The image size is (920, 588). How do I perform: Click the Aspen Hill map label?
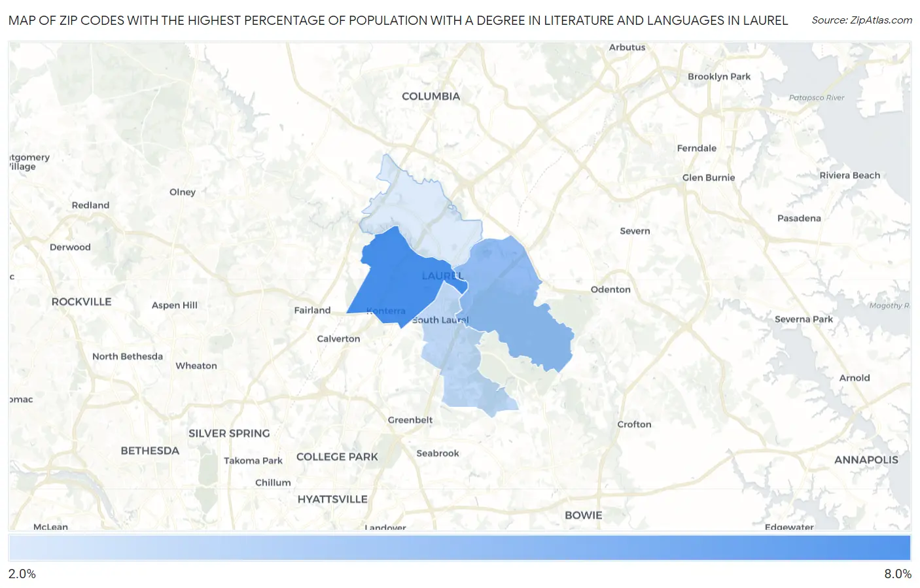pos(175,305)
